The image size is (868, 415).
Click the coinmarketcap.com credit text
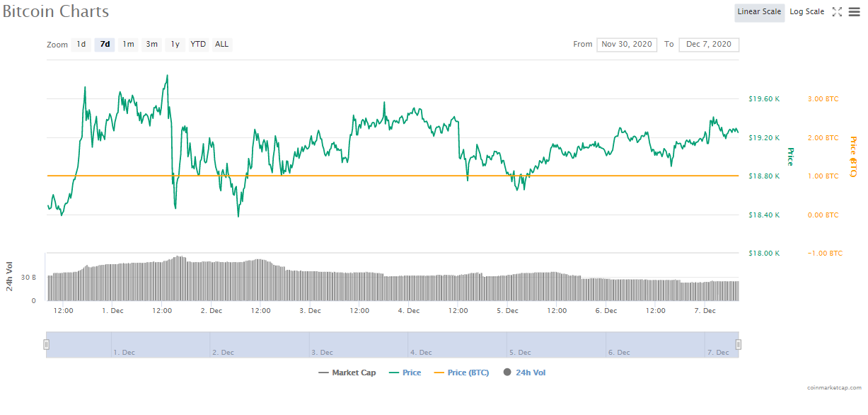click(x=834, y=388)
